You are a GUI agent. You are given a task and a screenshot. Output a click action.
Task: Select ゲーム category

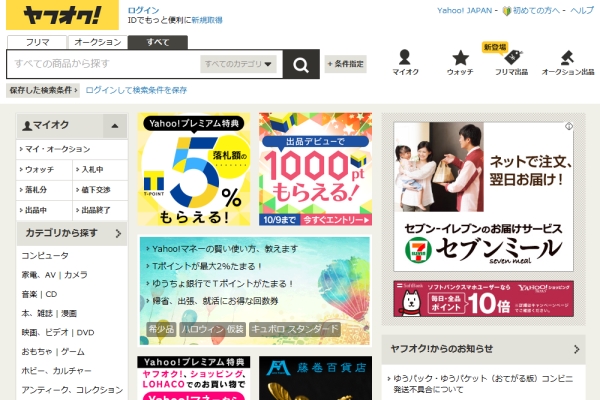(73, 351)
